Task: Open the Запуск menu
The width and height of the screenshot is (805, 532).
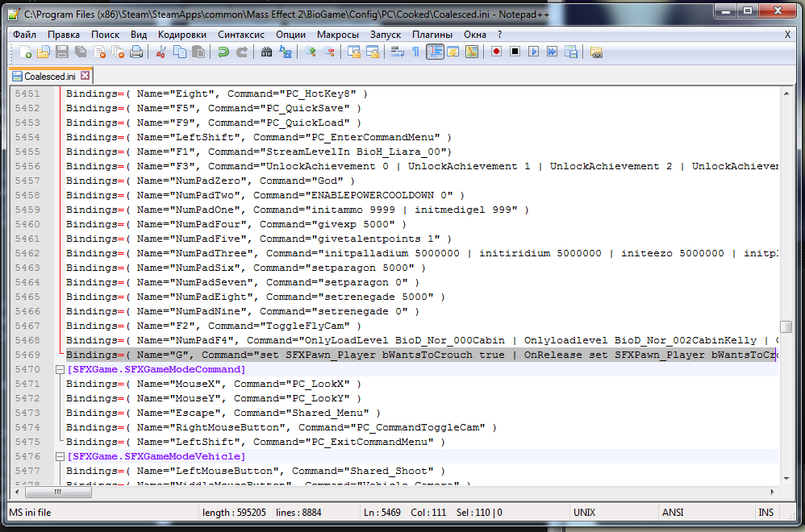Action: (x=386, y=35)
